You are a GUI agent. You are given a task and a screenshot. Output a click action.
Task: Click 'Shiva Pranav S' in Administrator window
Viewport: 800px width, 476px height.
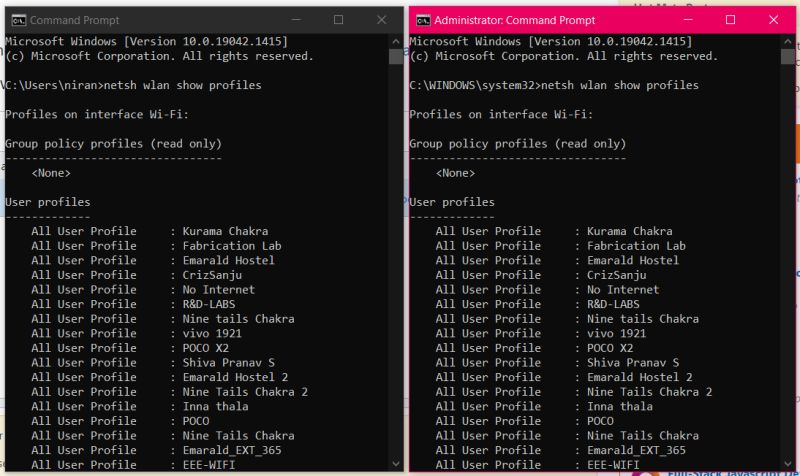[x=633, y=363]
